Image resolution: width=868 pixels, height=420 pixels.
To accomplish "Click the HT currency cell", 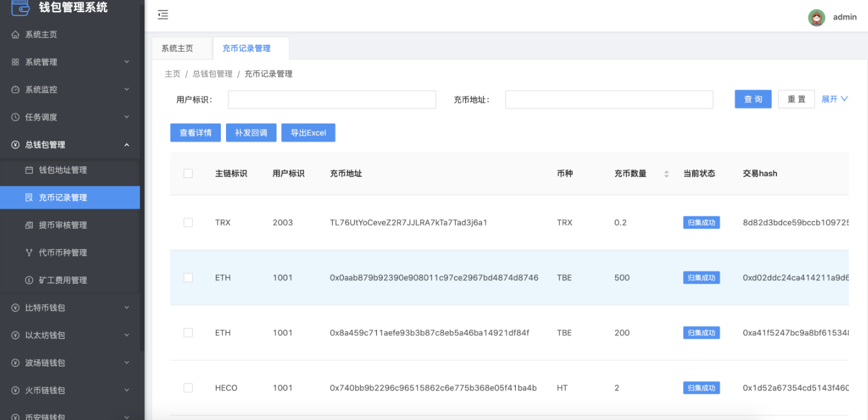I will point(562,388).
